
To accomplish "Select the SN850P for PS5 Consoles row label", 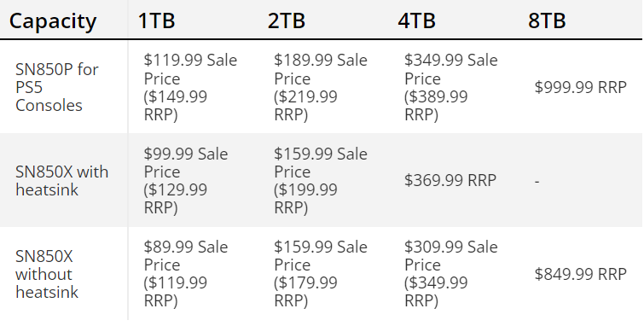I will click(x=56, y=87).
